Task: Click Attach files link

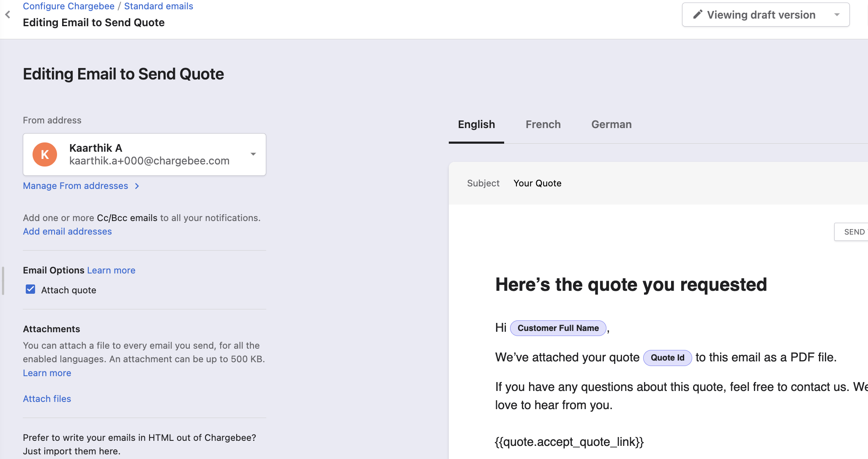Action: click(x=47, y=399)
